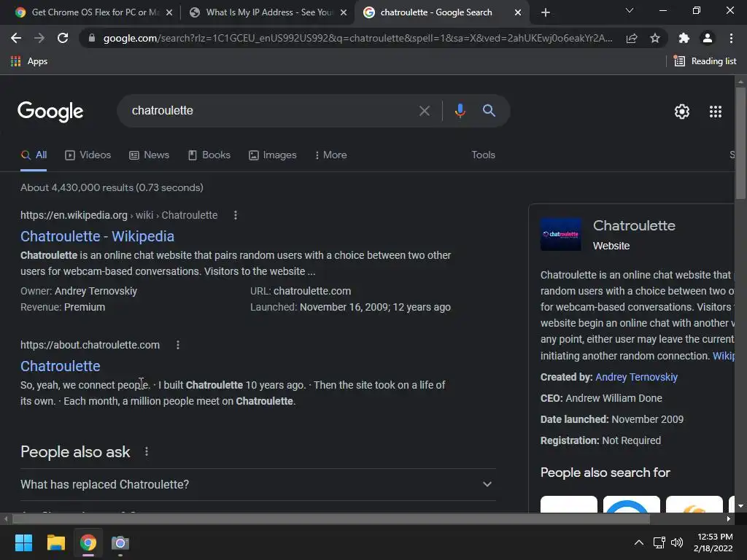
Task: Bookmark this tab with the star
Action: 655,38
